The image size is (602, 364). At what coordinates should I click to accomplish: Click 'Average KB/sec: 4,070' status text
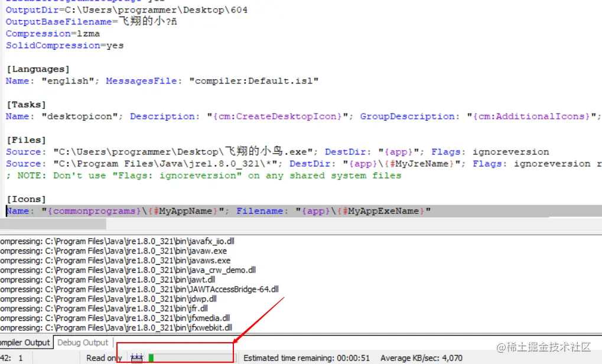[421, 358]
